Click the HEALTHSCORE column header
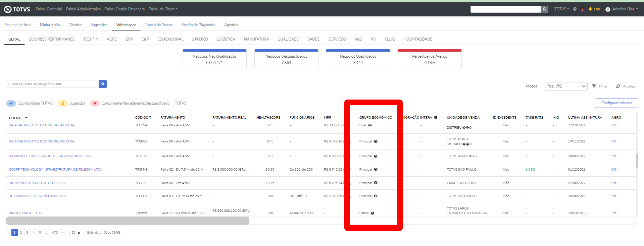This screenshot has width=644, height=246. (x=268, y=118)
